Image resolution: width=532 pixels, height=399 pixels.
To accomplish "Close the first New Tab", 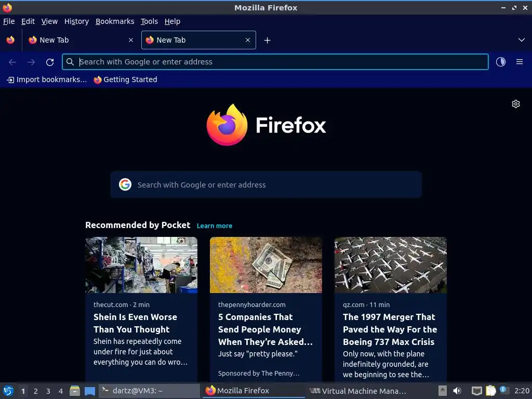I will point(131,40).
